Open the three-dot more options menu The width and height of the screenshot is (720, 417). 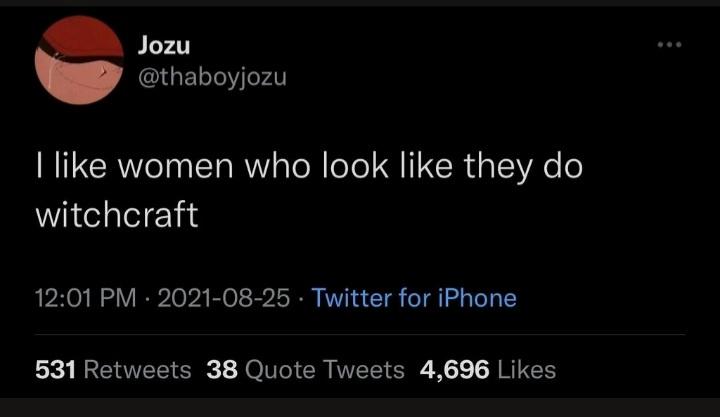pyautogui.click(x=666, y=46)
